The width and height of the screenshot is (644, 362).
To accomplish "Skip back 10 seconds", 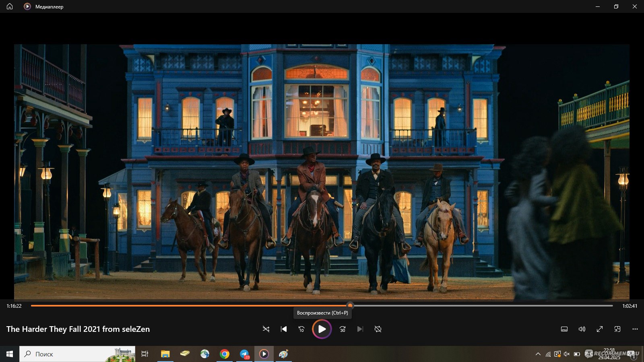I will (x=301, y=329).
